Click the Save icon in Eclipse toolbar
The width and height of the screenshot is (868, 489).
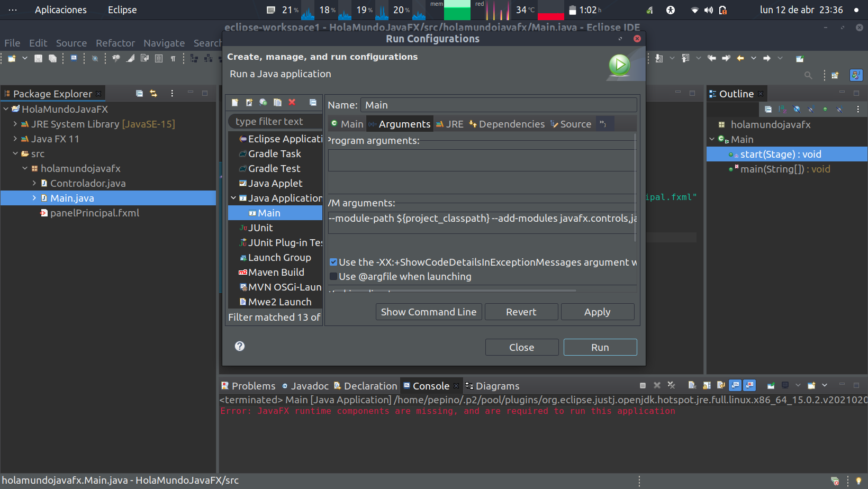[38, 59]
